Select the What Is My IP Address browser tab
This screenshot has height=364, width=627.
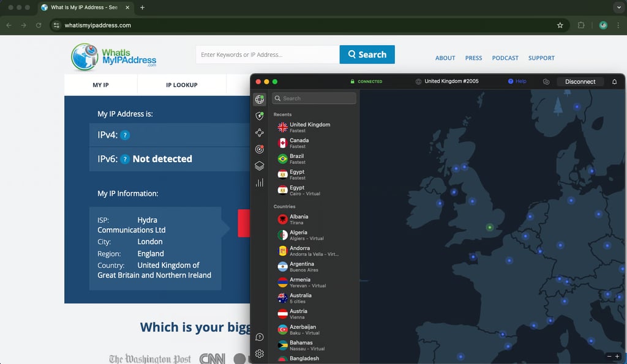(85, 7)
